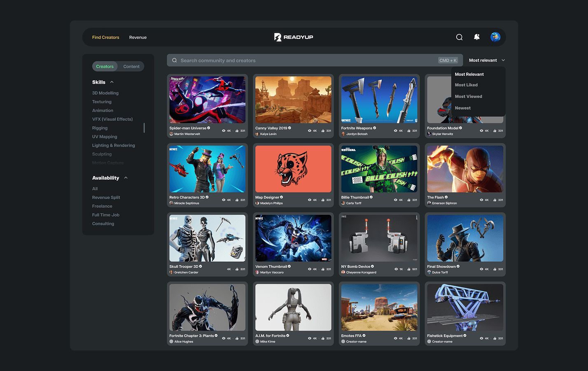Click Kaiya Levin's avatar icon
The image size is (588, 371).
(257, 134)
